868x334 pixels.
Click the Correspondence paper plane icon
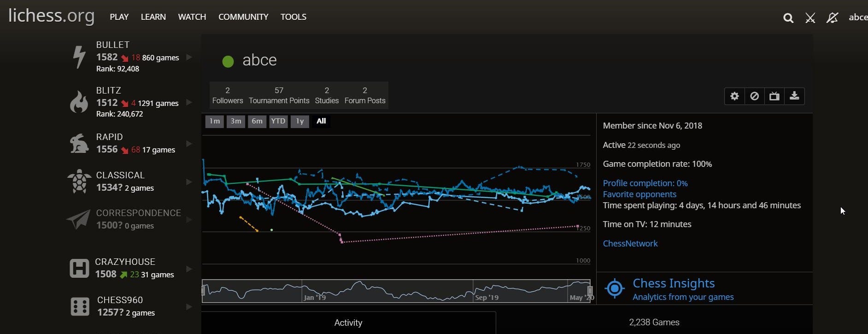coord(78,219)
